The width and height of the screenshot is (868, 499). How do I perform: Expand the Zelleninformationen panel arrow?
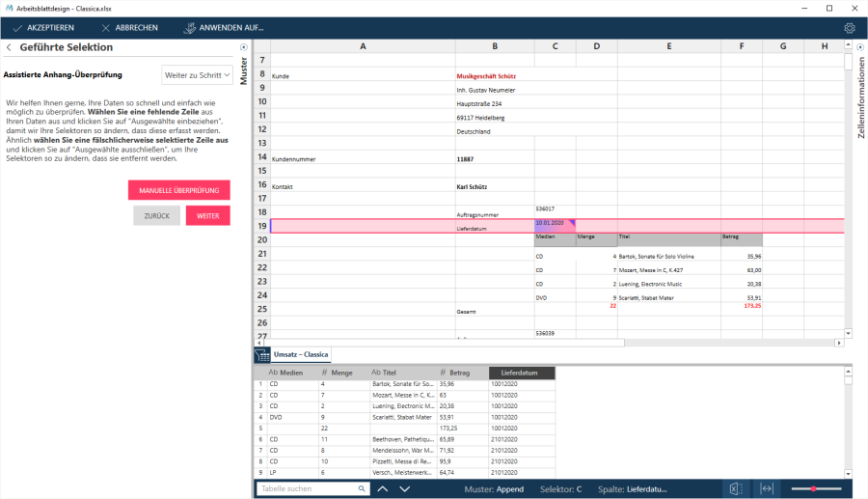tap(860, 47)
